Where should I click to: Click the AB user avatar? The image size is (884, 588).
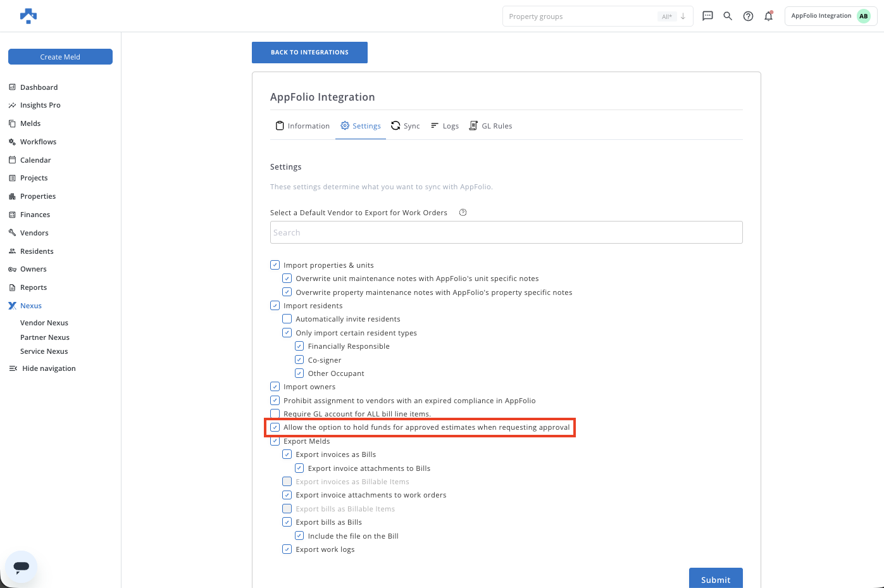pyautogui.click(x=863, y=16)
